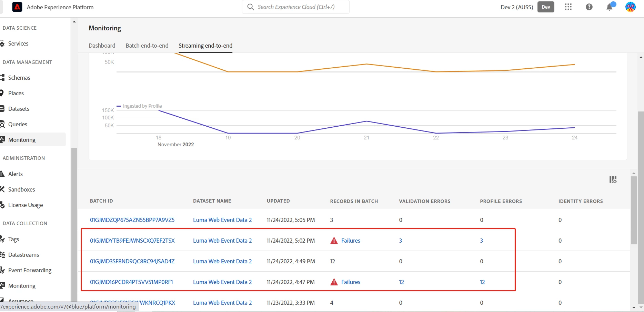Switch to the Batch end-to-end tab
Screen dimensions: 644x312
(147, 46)
